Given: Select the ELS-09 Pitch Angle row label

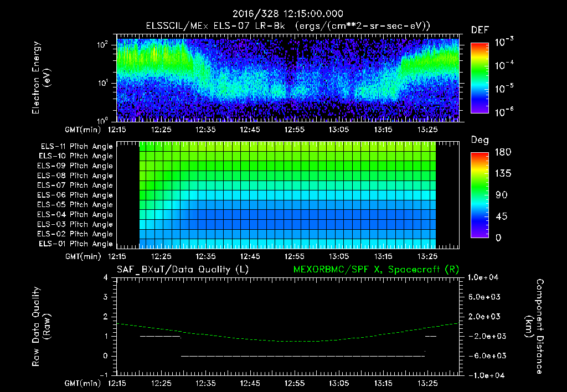Looking at the screenshot, I should (75, 166).
